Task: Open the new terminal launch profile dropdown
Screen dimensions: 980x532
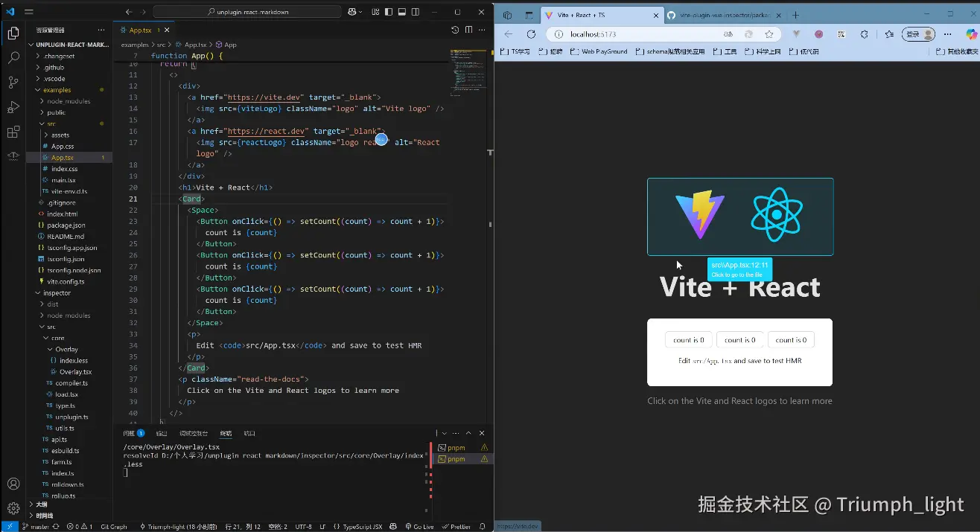Action: pyautogui.click(x=445, y=433)
